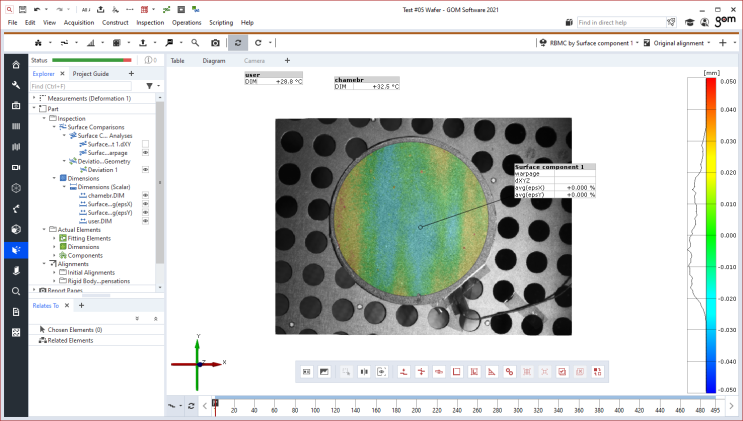Collapse the Inspection tree node
This screenshot has width=743, height=421.
[x=44, y=119]
